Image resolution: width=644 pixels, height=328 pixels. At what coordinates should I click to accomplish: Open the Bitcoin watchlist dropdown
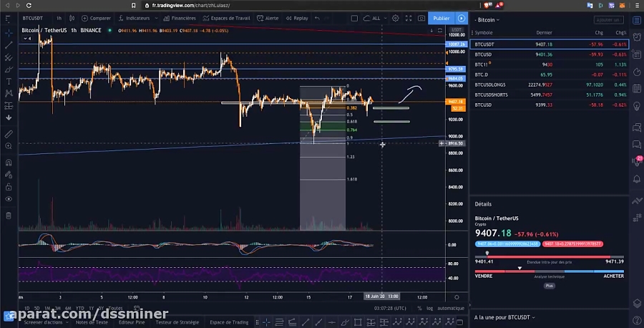coord(487,20)
